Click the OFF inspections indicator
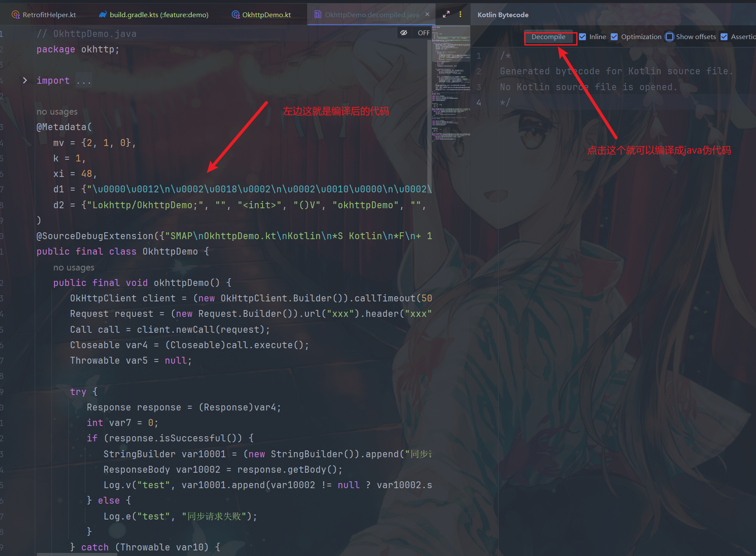Viewport: 756px width, 556px height. click(423, 33)
